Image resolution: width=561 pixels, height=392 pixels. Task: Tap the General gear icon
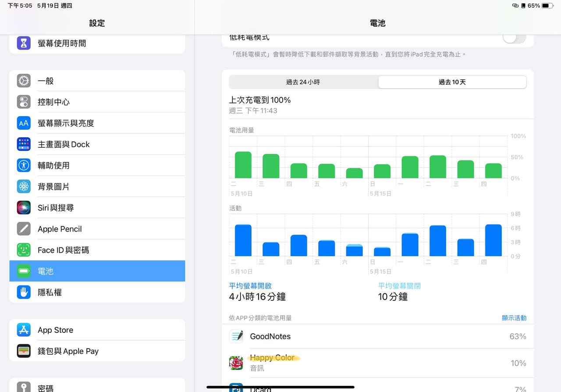coord(24,81)
